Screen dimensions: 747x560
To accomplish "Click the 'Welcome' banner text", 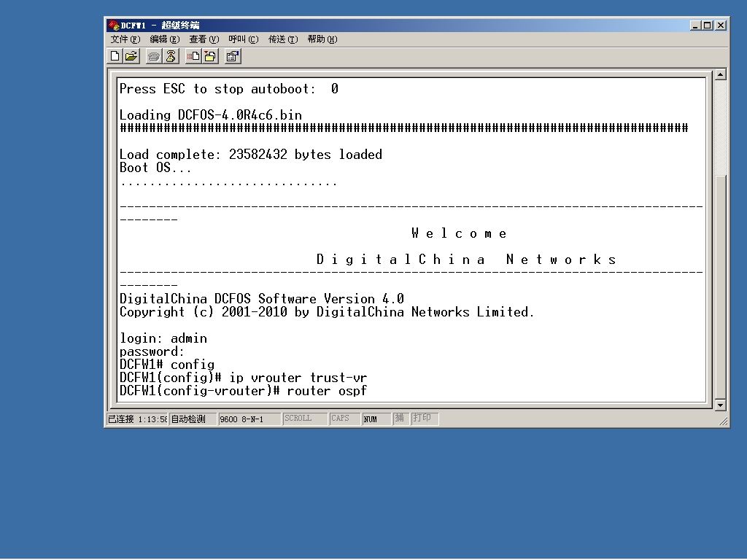I will (460, 233).
